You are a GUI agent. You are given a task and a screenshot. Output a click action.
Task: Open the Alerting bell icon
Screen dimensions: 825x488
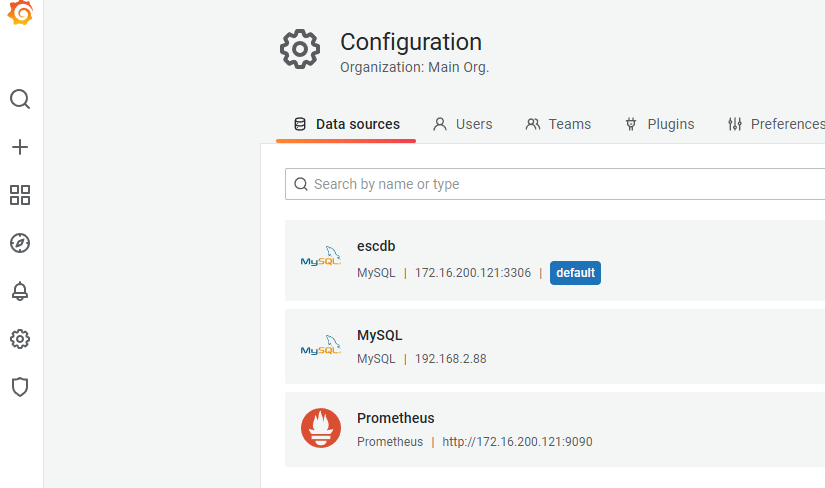click(x=20, y=291)
